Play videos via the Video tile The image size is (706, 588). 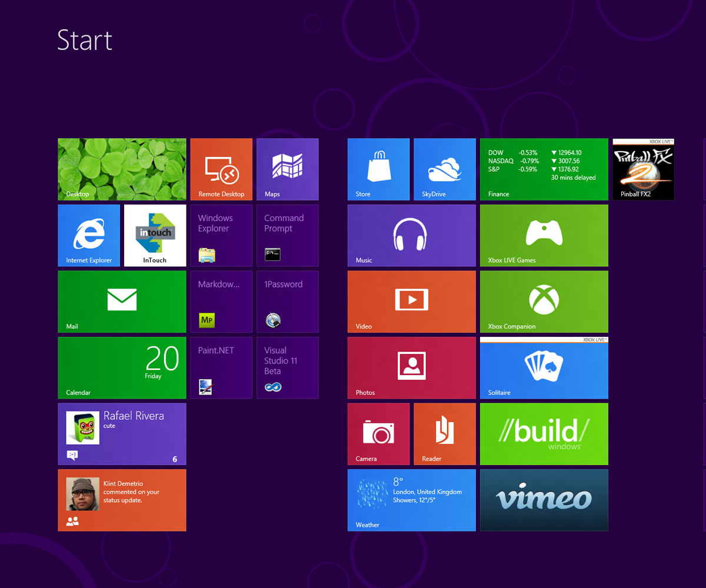coord(411,301)
